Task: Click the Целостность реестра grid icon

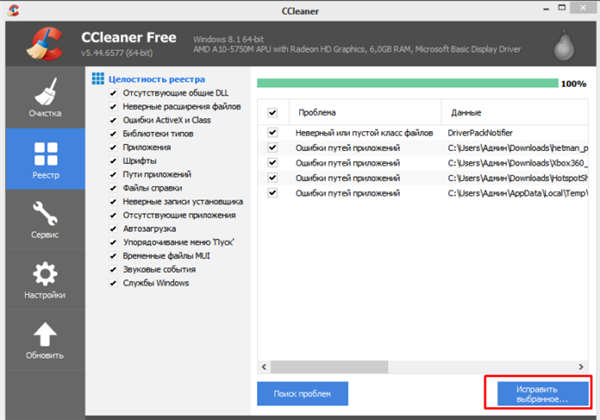Action: coord(98,79)
